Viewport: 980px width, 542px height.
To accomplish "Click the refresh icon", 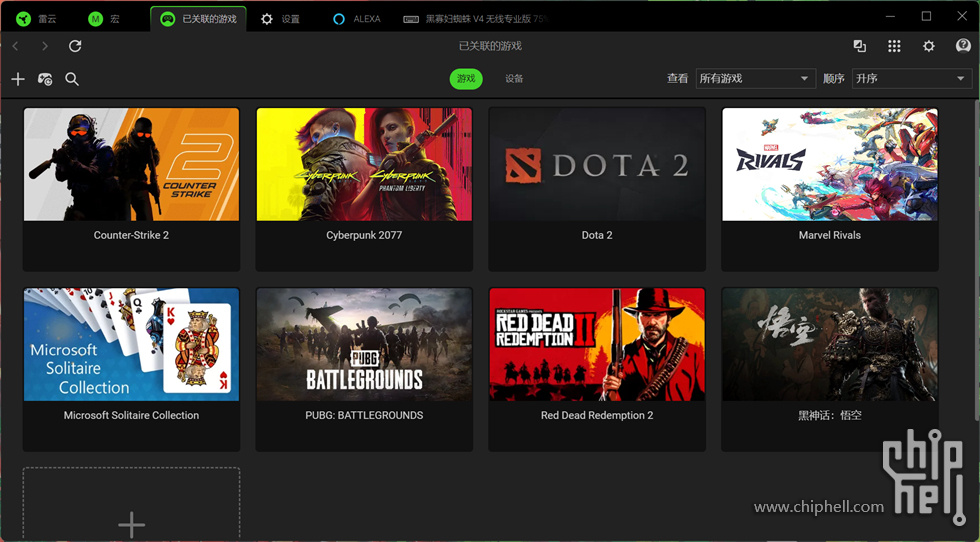I will click(x=75, y=46).
